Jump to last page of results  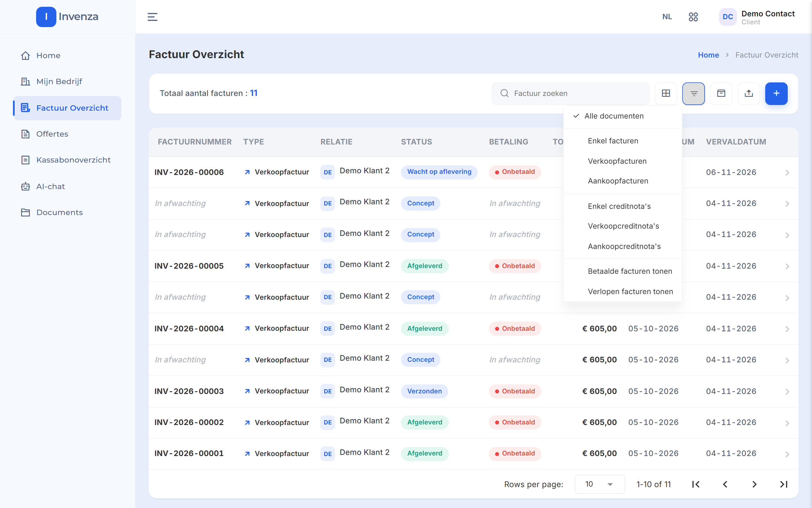(x=784, y=484)
